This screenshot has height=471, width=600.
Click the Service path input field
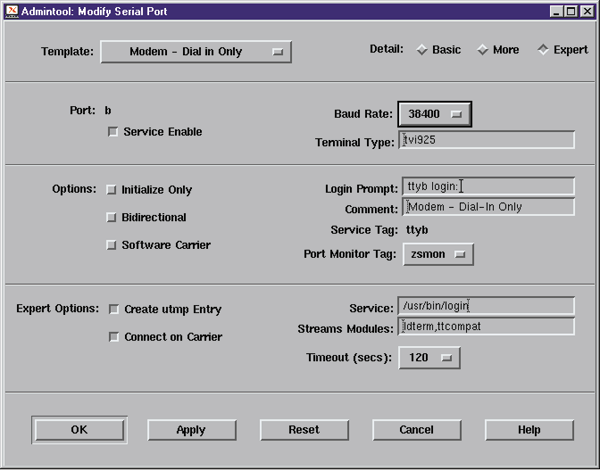pyautogui.click(x=486, y=306)
